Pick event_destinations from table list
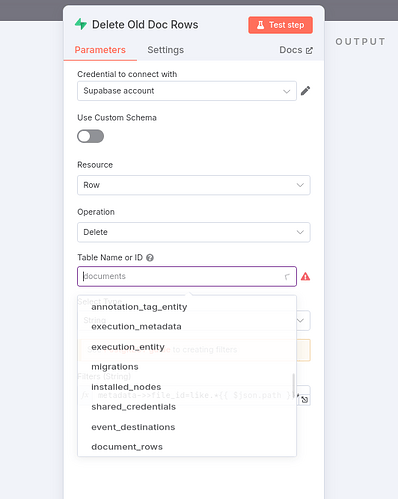 coord(187,427)
